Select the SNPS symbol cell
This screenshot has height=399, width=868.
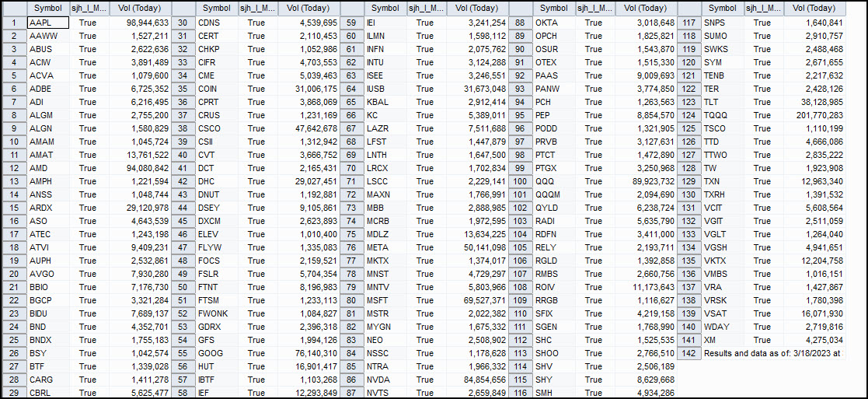click(x=723, y=22)
